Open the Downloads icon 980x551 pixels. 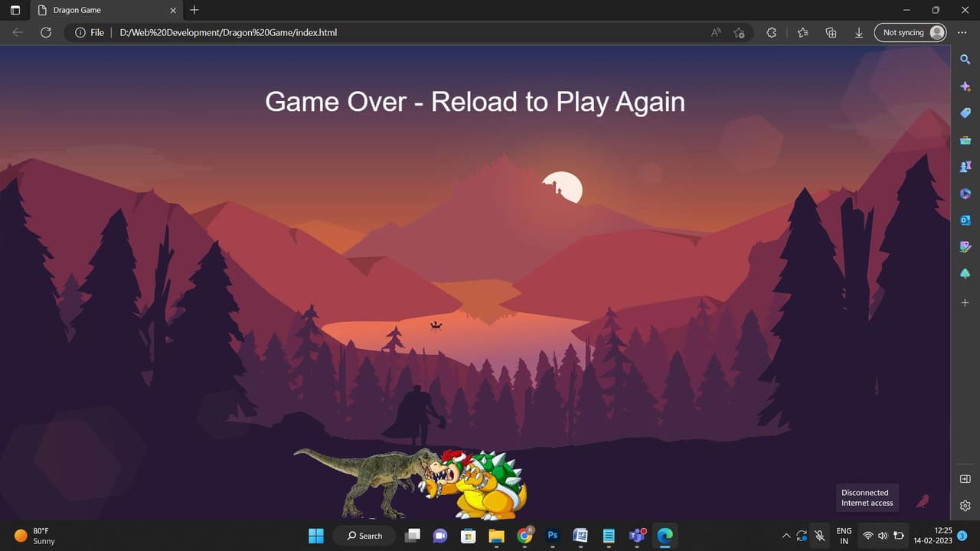click(859, 33)
